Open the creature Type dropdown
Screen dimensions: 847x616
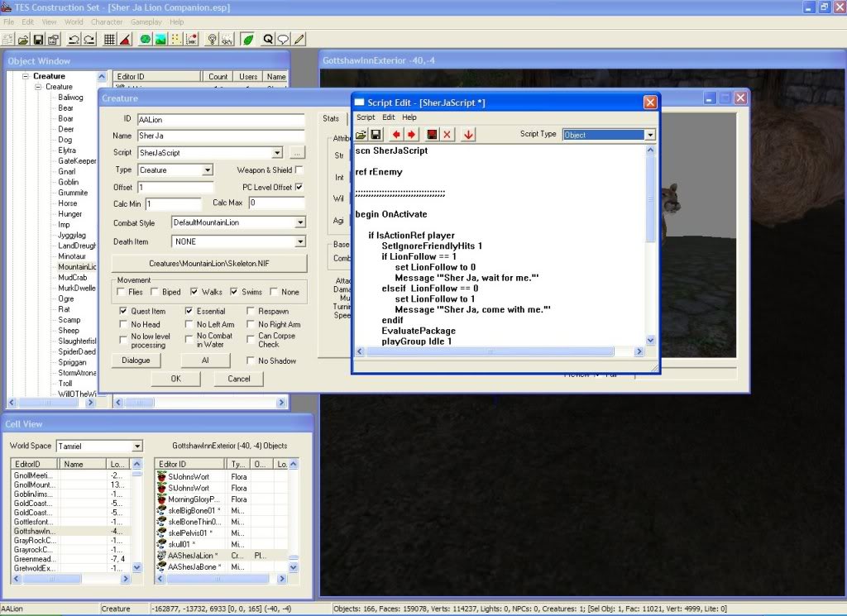pos(208,170)
